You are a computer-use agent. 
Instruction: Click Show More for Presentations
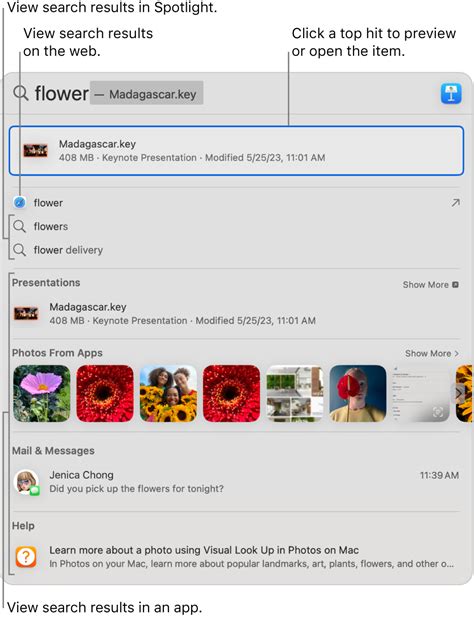coord(430,285)
